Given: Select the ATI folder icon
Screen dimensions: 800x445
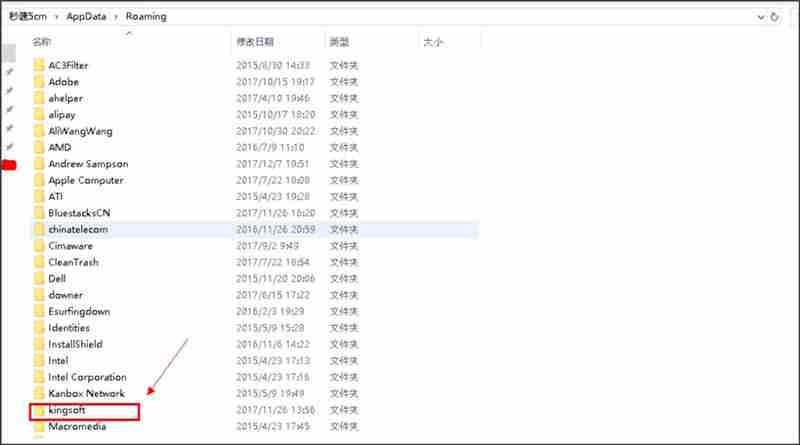Looking at the screenshot, I should click(x=39, y=196).
